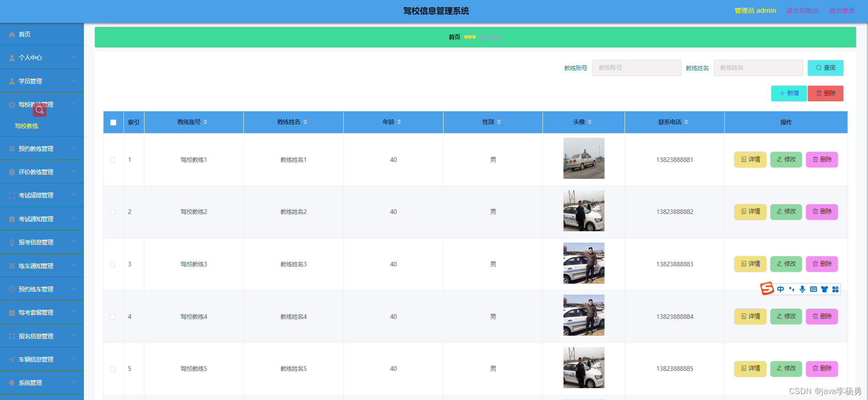Click the 新增 add button
Screen dimensions: 868x400
(789, 93)
